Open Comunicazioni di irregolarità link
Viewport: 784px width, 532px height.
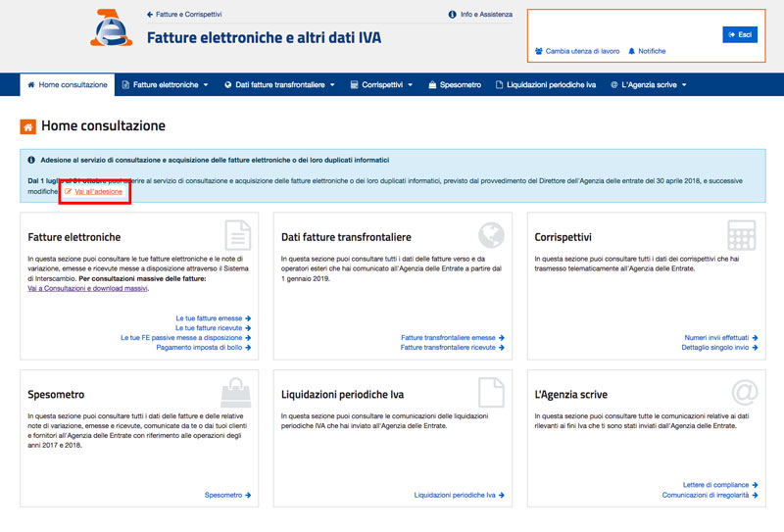[710, 495]
